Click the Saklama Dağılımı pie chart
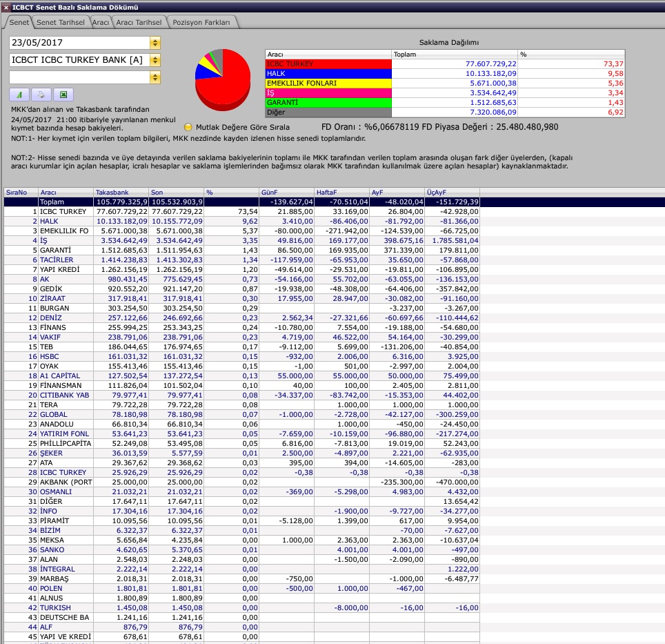 (x=223, y=80)
